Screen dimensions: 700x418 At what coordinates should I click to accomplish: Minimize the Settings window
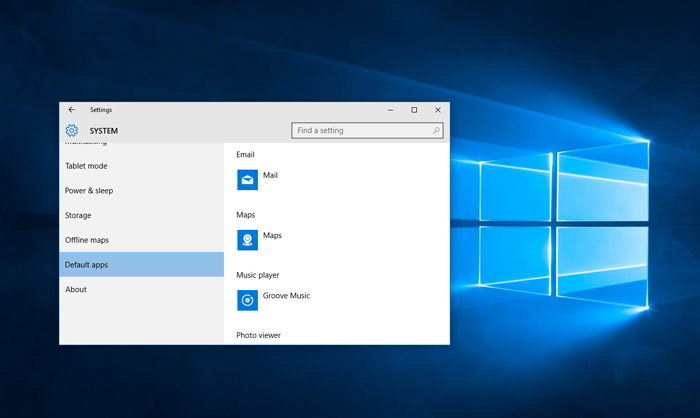tap(391, 110)
